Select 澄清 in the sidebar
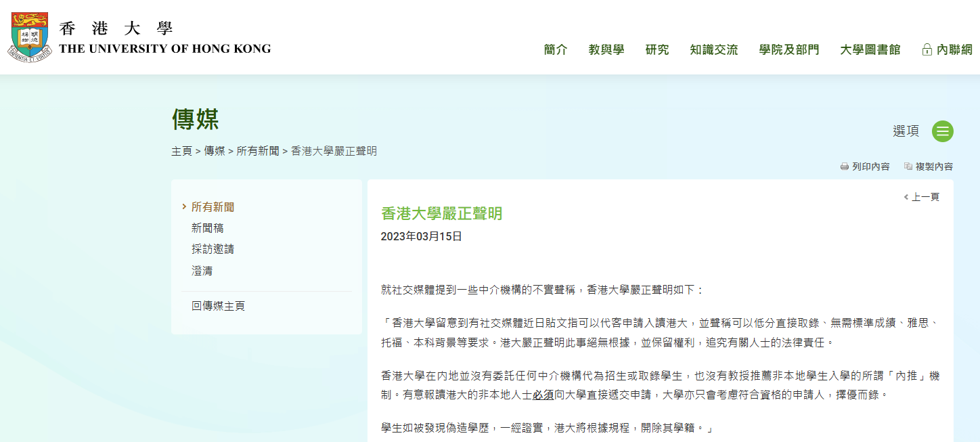The image size is (980, 442). pos(202,271)
